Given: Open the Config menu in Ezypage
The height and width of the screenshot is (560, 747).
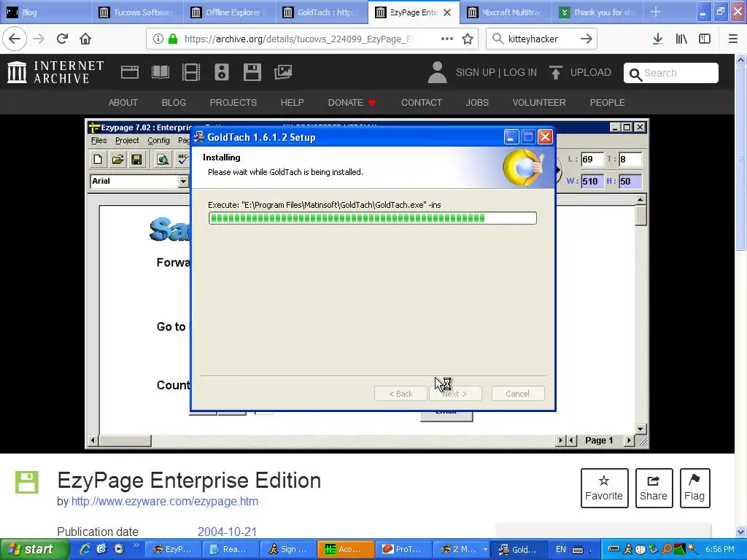Looking at the screenshot, I should tap(158, 141).
